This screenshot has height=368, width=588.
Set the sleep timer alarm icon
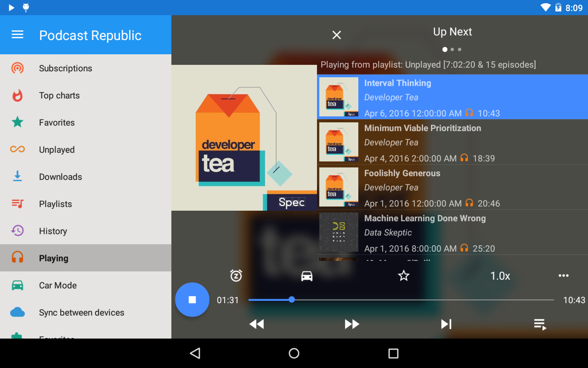[236, 276]
